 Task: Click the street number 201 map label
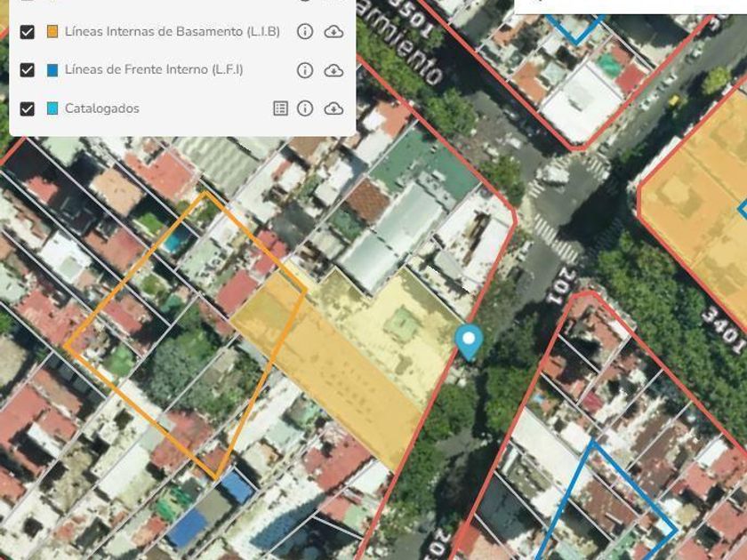560,285
